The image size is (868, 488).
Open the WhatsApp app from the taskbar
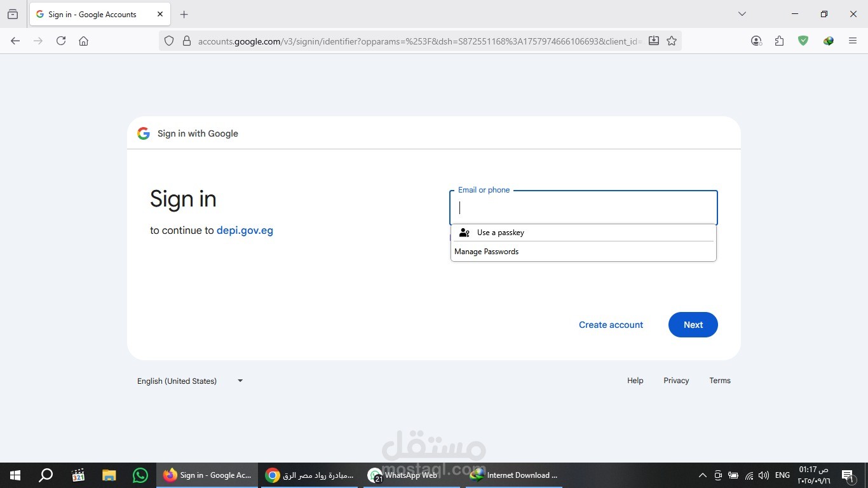pos(140,475)
